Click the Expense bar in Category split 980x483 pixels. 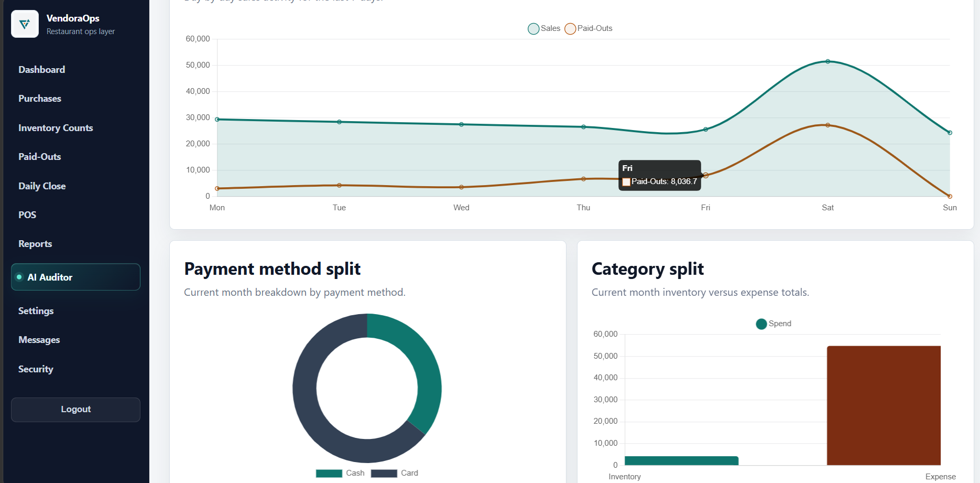point(884,405)
